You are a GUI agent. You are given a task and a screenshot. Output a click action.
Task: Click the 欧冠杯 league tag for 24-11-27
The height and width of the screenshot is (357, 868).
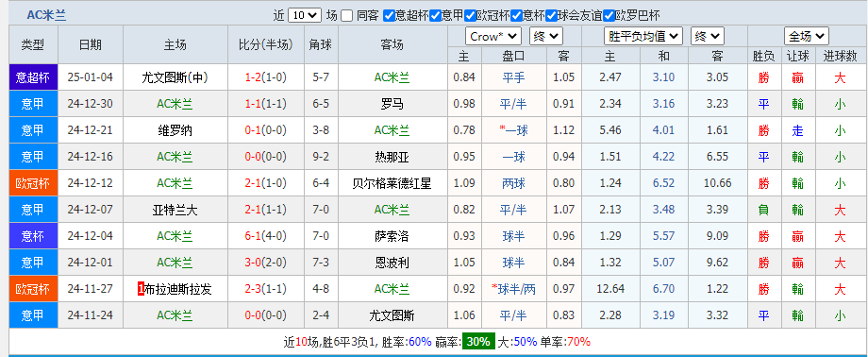tap(33, 289)
